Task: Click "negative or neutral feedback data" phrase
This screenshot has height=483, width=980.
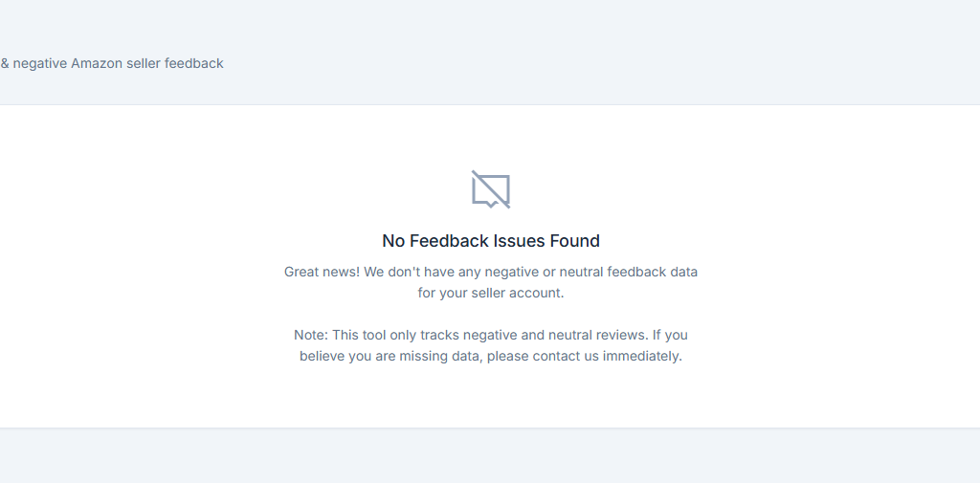Action: (x=591, y=272)
